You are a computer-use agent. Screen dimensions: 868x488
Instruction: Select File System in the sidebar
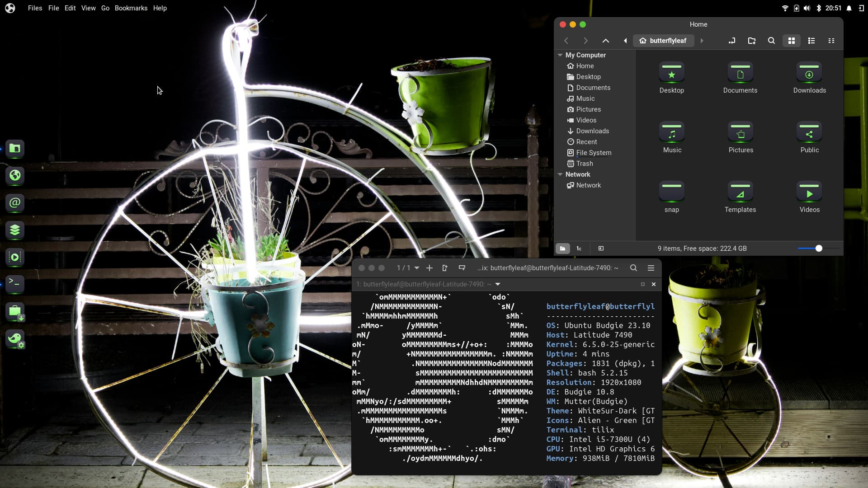click(x=594, y=153)
